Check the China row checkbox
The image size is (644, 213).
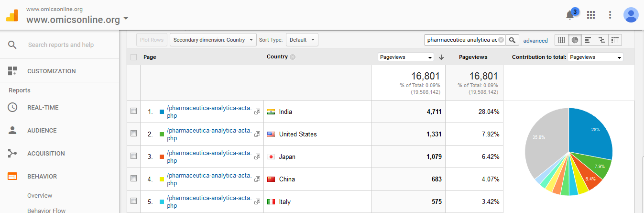tap(133, 179)
